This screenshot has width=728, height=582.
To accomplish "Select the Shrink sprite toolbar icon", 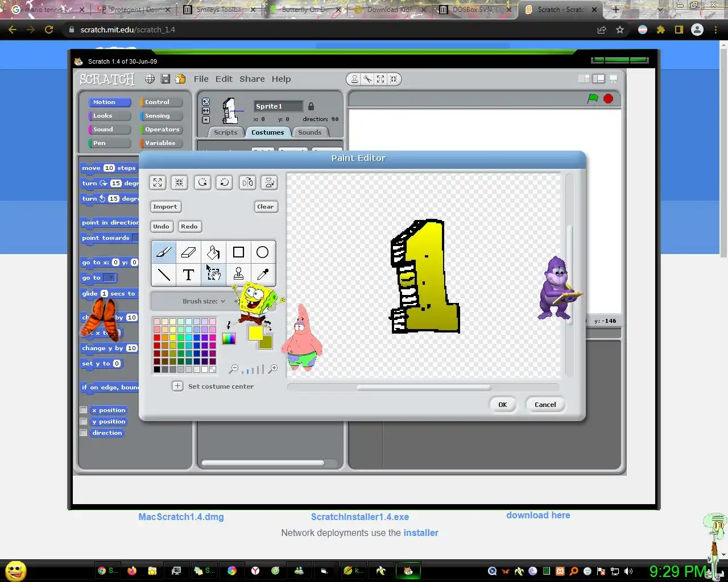I will (x=394, y=79).
